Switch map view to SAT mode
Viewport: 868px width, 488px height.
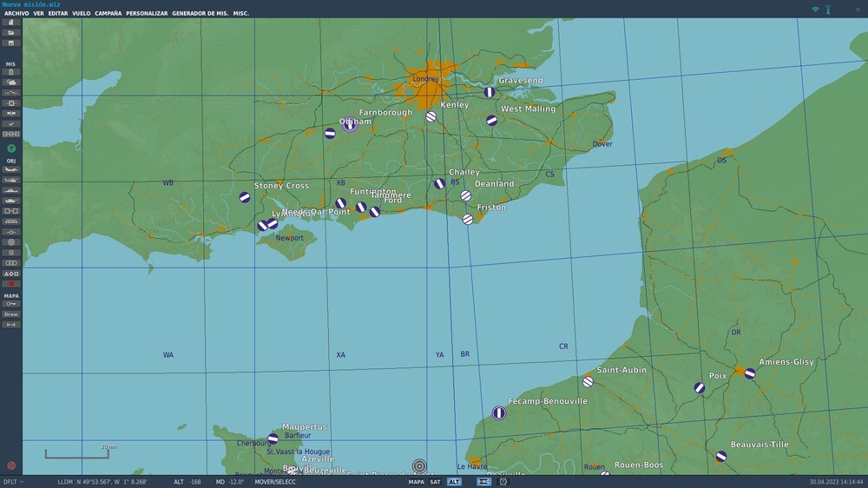(x=435, y=481)
